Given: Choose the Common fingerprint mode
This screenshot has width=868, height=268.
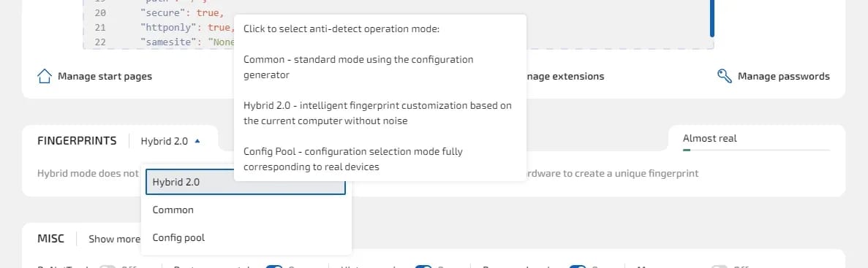Looking at the screenshot, I should pyautogui.click(x=245, y=210).
